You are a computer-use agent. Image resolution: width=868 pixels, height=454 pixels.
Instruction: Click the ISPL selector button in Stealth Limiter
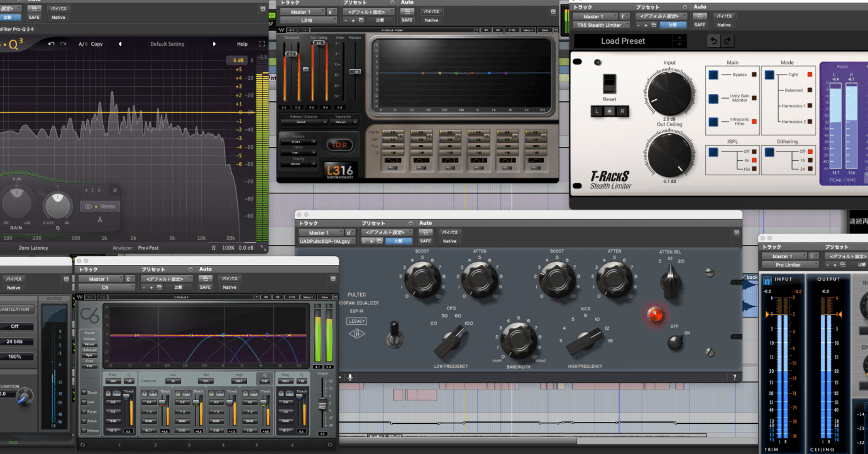coord(714,151)
